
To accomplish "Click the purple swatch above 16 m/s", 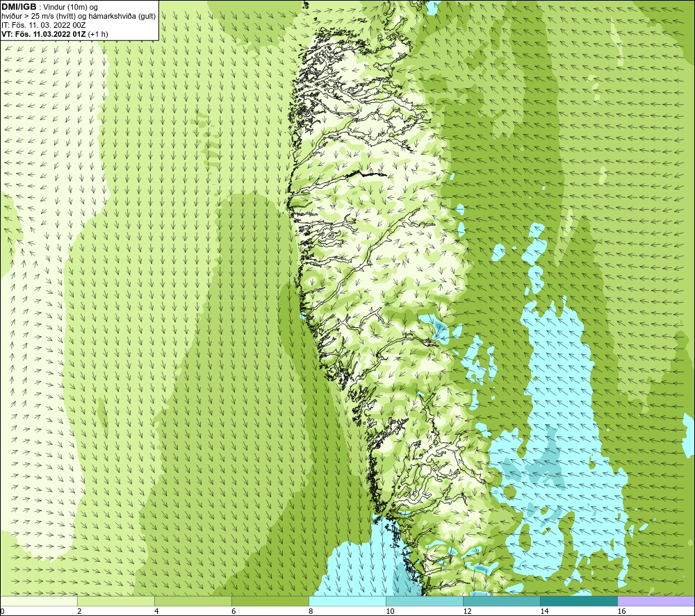I will click(x=656, y=601).
